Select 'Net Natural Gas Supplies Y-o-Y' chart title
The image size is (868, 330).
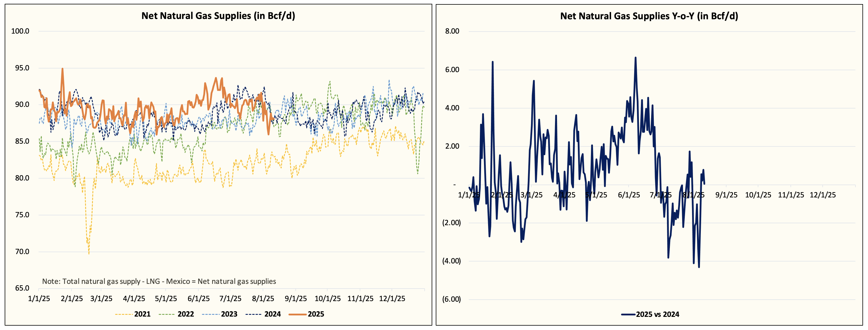649,16
